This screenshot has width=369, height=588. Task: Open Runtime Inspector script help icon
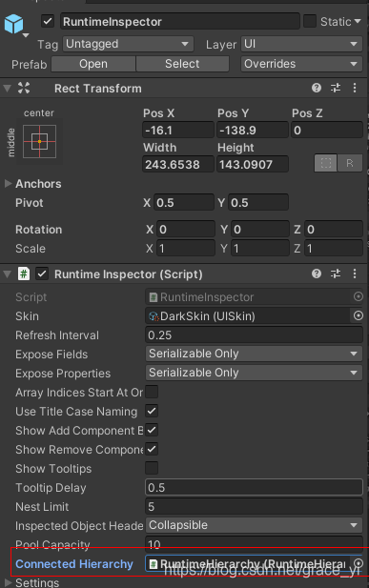pos(317,274)
